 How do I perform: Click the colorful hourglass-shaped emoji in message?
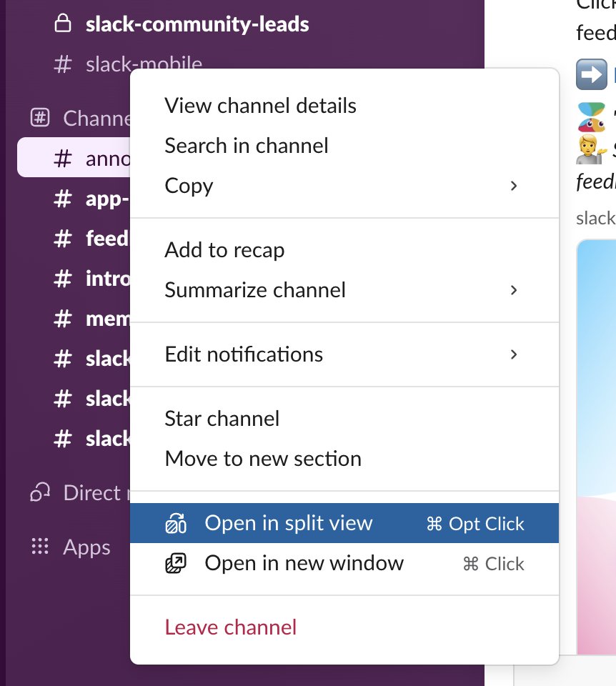tap(592, 117)
